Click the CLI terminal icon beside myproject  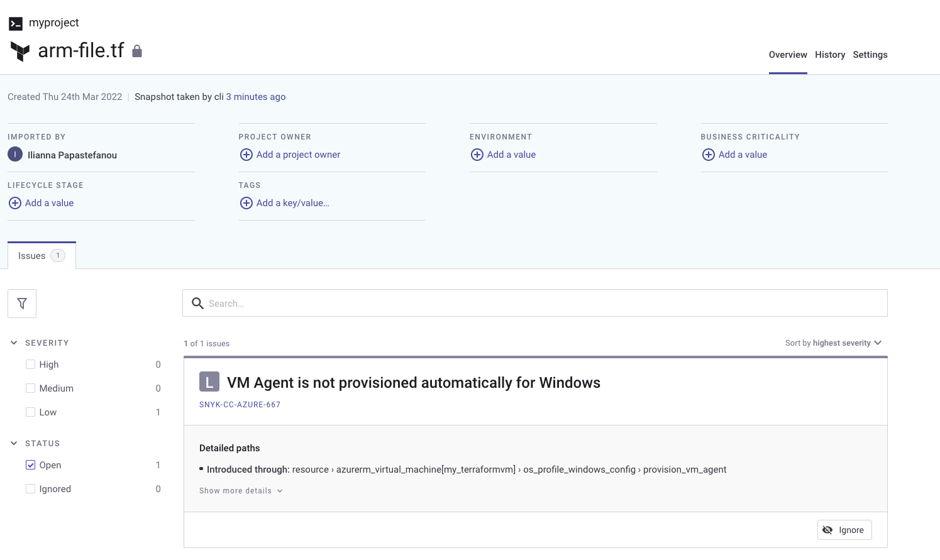click(16, 24)
